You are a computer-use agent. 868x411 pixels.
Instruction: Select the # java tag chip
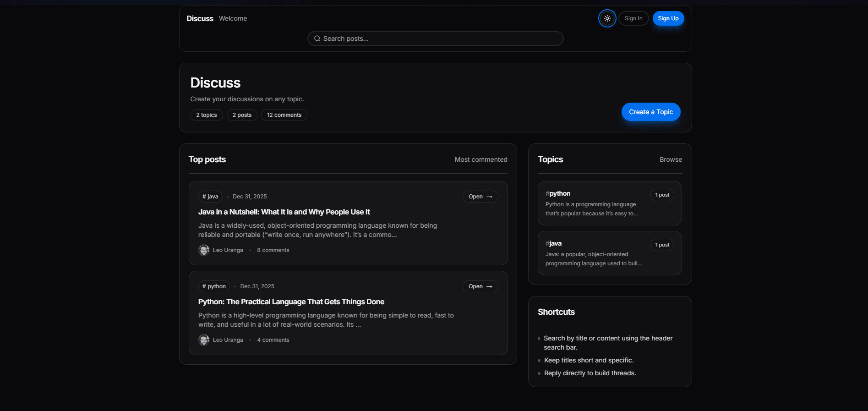210,197
